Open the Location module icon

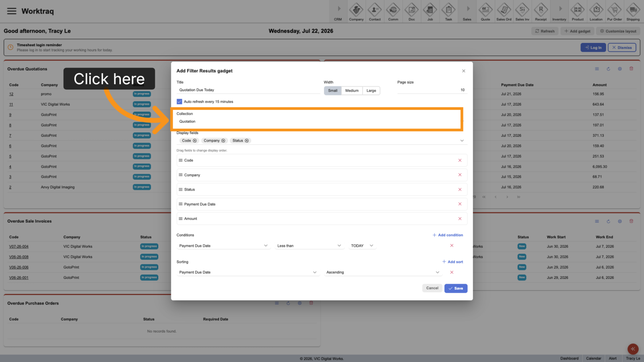(596, 11)
